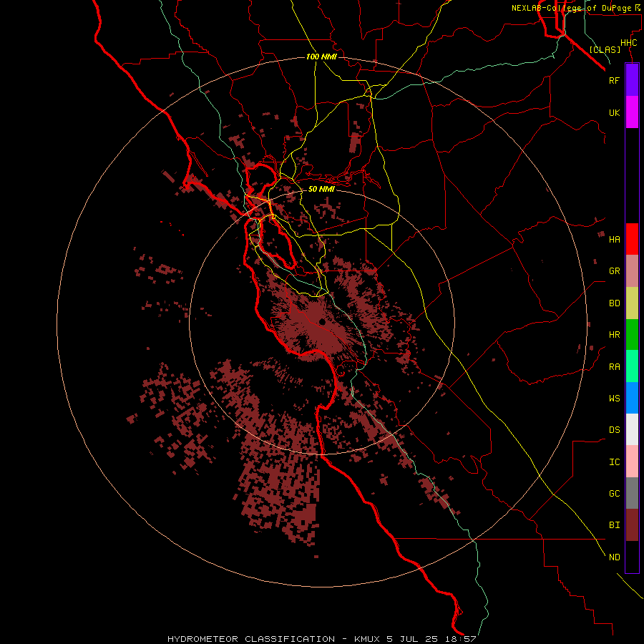Click the BI legend label

point(614,525)
